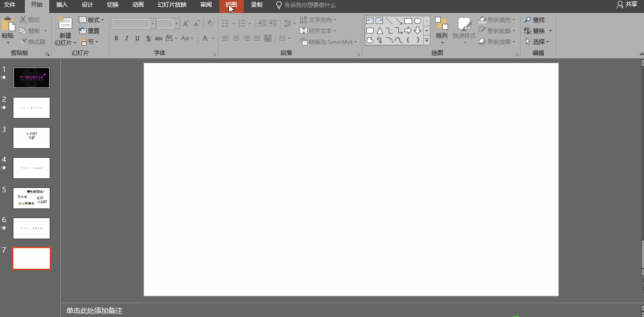Expand the bullets list dropdown arrow
This screenshot has height=317, width=644.
233,23
